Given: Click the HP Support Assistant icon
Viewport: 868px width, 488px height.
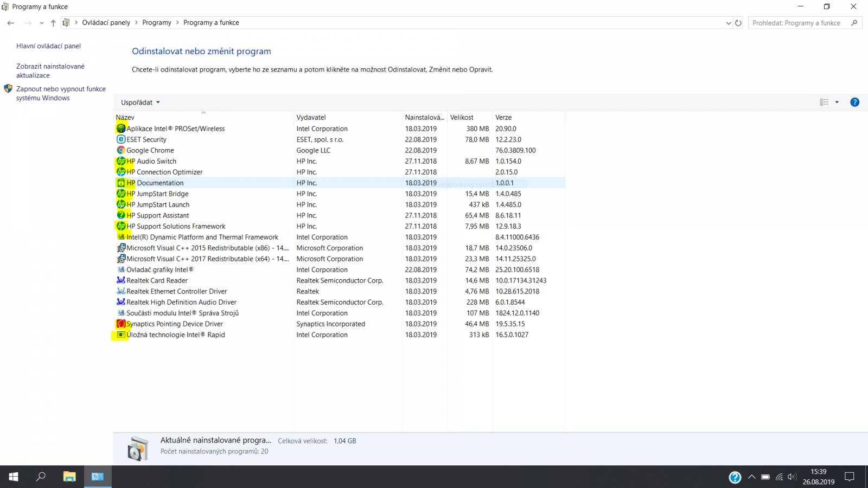Looking at the screenshot, I should tap(121, 215).
